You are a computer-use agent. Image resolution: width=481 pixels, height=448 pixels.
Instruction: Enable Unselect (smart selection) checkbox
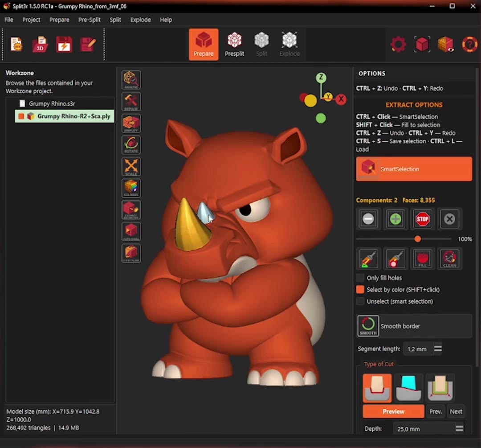point(360,301)
